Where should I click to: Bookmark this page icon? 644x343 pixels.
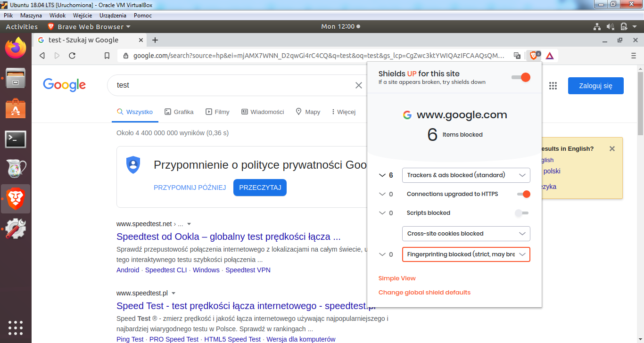(107, 56)
